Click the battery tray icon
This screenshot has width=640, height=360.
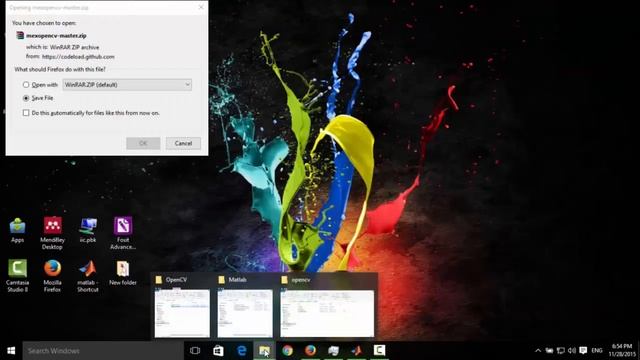pyautogui.click(x=549, y=351)
